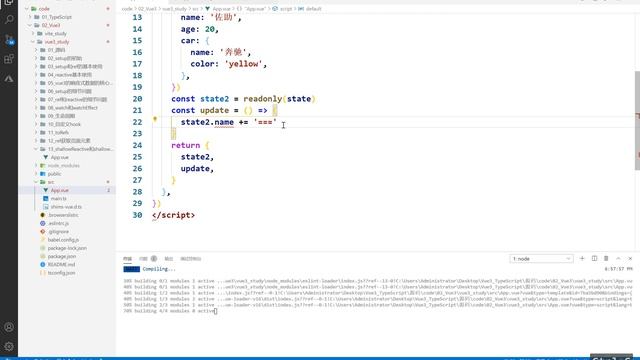
Task: Click the 'readonly' call on line 20
Action: (x=262, y=99)
